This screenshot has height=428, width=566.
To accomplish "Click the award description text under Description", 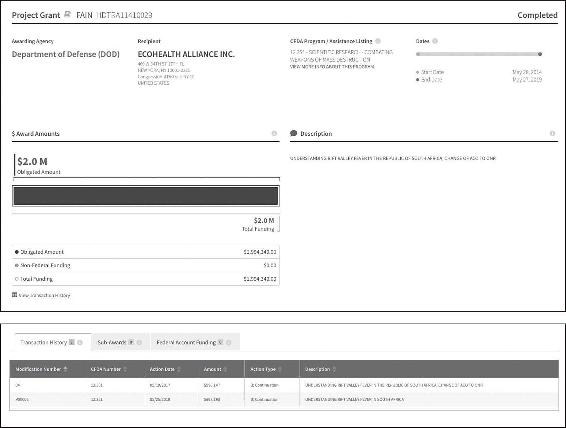I will tap(393, 158).
